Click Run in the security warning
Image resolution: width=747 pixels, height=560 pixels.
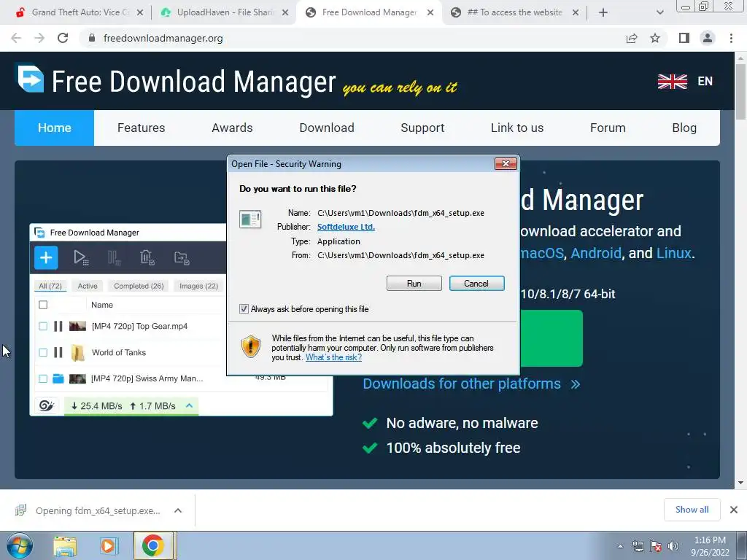tap(414, 284)
